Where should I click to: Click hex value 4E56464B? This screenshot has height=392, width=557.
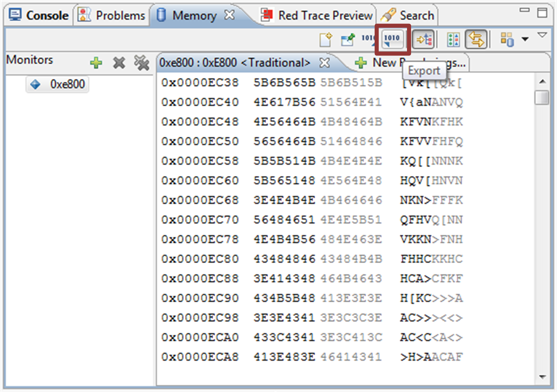(x=284, y=122)
